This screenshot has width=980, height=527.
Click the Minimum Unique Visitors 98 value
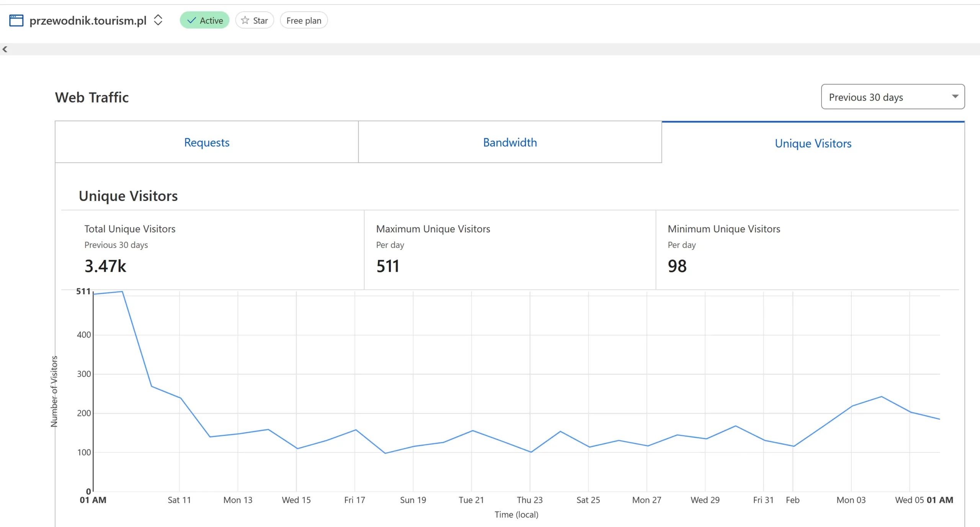coord(677,266)
